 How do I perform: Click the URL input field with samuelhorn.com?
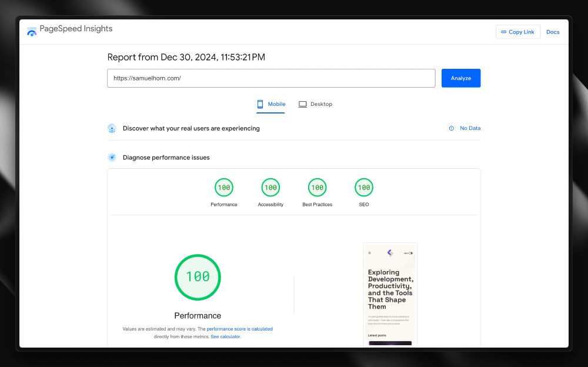pos(271,78)
